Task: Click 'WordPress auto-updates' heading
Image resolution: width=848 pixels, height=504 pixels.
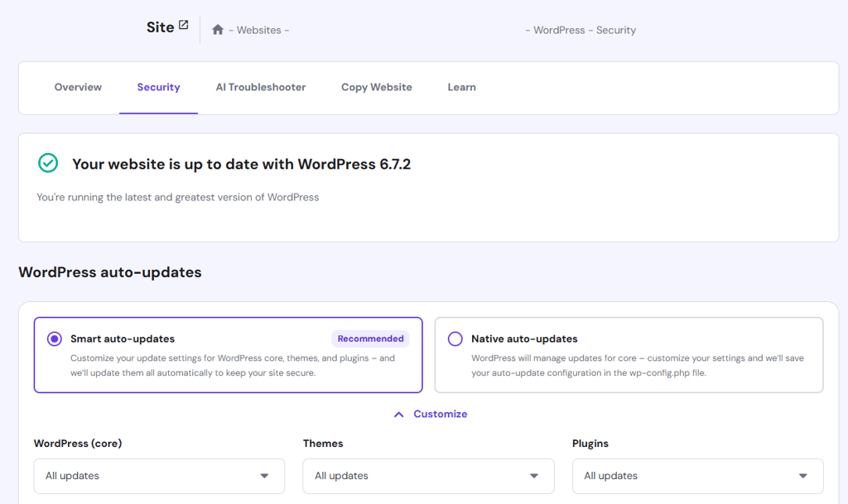Action: coord(110,272)
